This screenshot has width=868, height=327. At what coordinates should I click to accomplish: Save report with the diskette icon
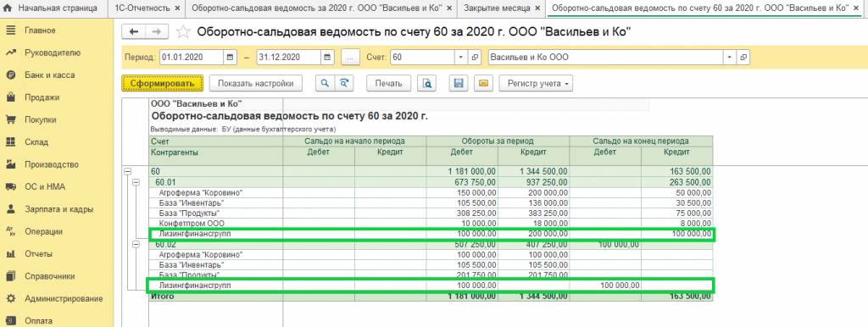pyautogui.click(x=459, y=84)
